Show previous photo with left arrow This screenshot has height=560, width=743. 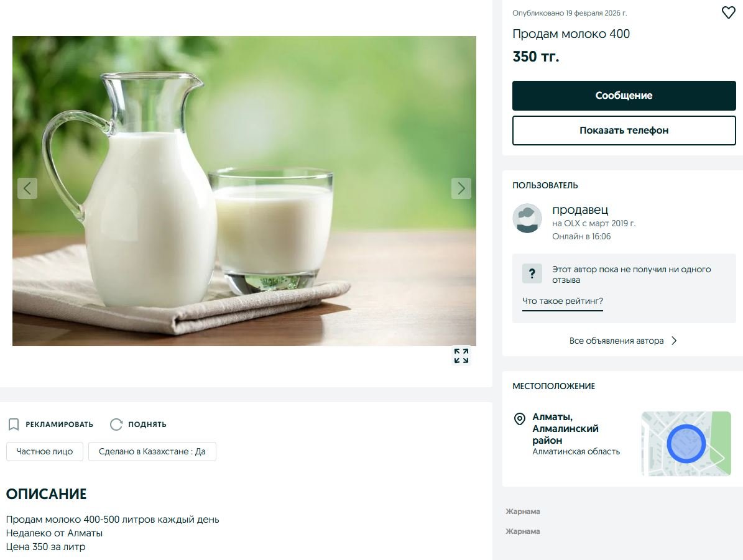coord(27,188)
